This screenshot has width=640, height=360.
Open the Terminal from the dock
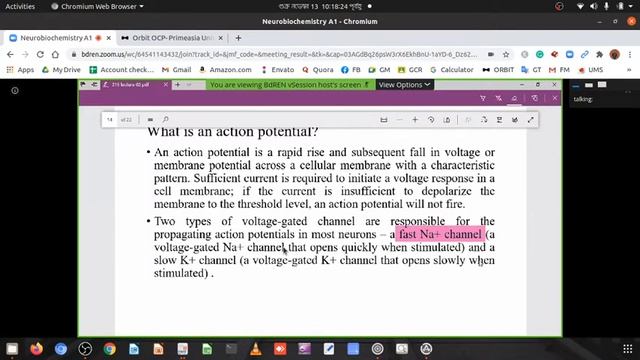231,349
